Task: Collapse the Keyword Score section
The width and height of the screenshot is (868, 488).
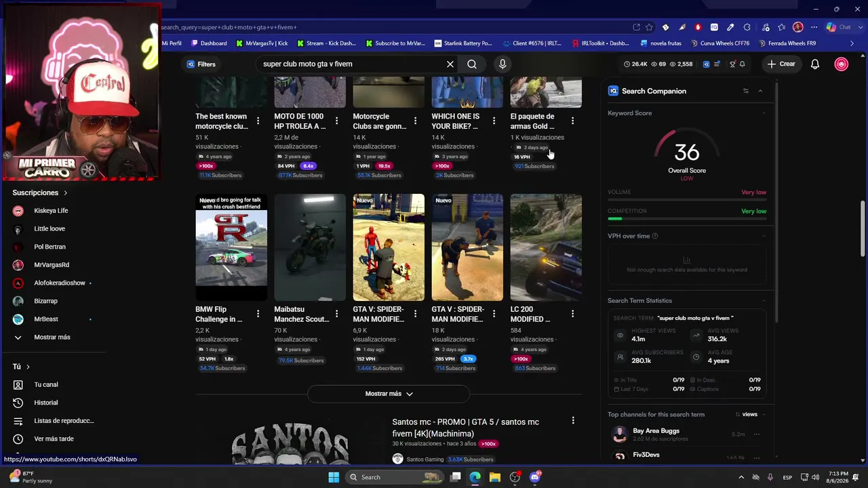Action: point(764,113)
